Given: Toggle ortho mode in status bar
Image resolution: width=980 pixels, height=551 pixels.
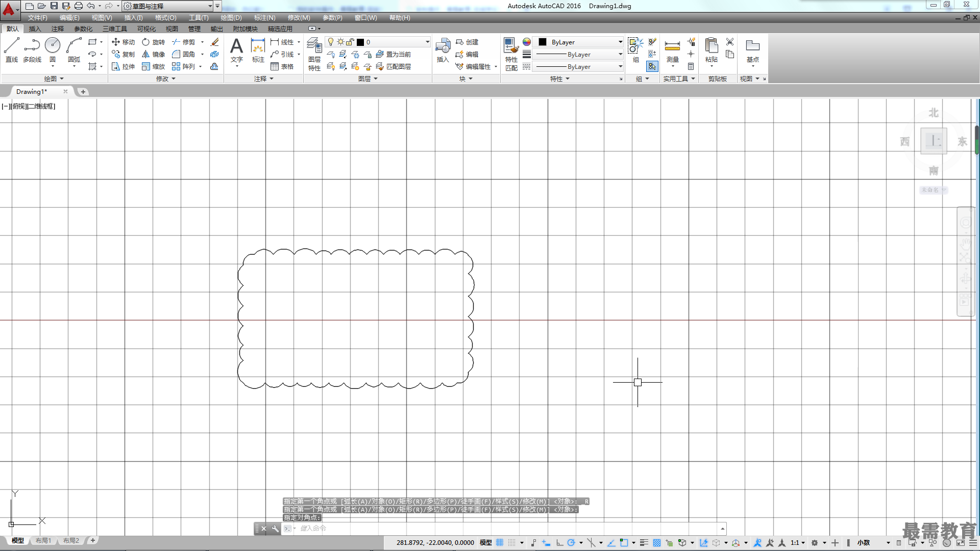Looking at the screenshot, I should tap(559, 543).
